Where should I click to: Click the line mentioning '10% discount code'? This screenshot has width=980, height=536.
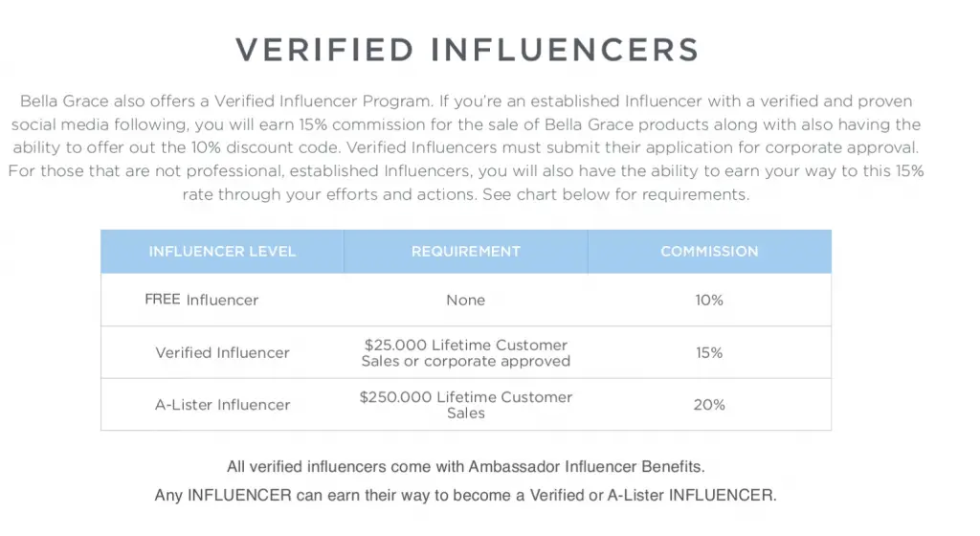[466, 148]
